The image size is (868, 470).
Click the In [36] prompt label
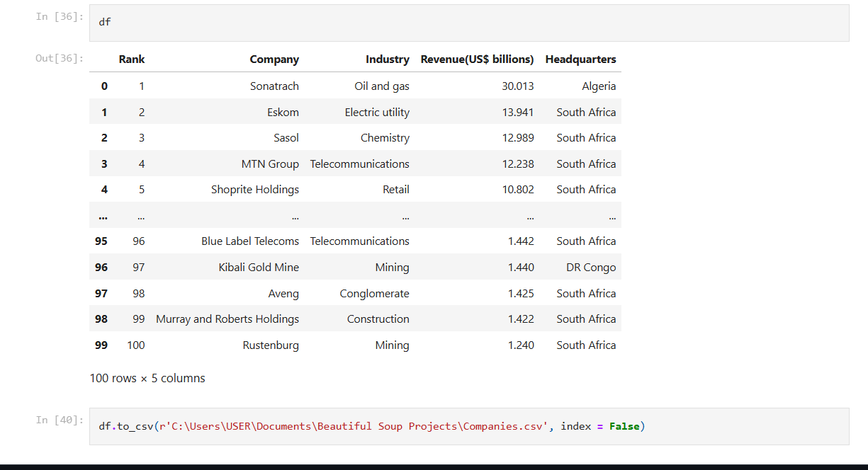(x=60, y=16)
